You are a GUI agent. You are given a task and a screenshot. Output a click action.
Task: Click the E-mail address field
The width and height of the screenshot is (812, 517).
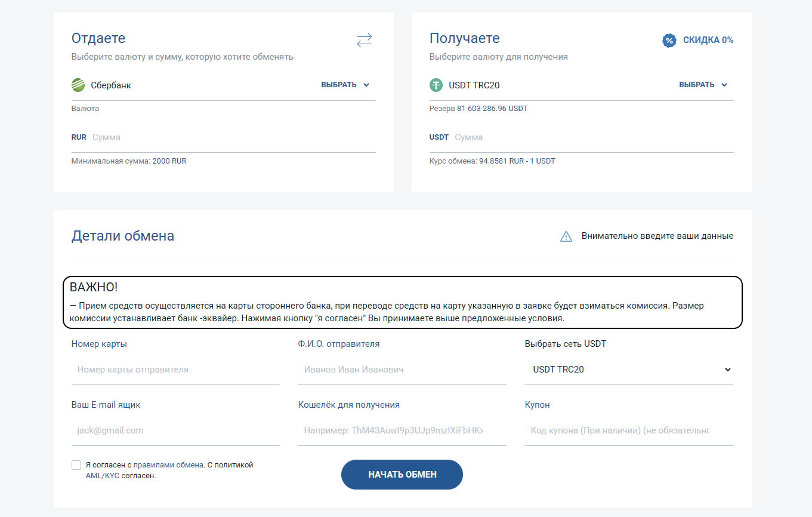175,430
